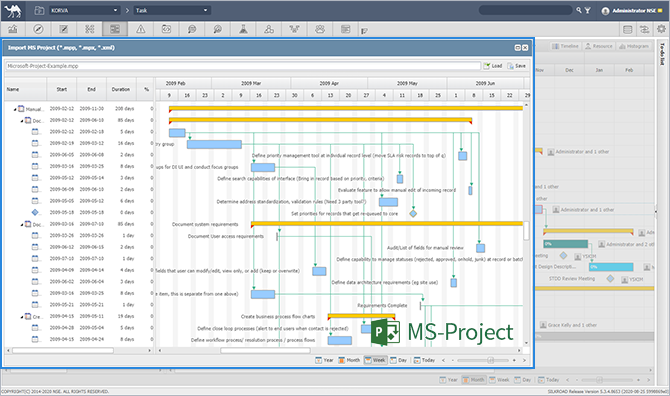Switch background Gantt to Month view

click(x=473, y=380)
